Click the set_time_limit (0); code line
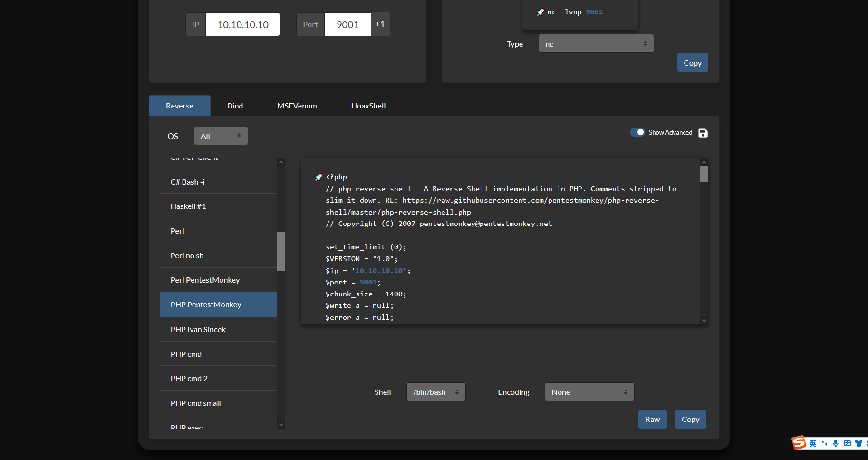The width and height of the screenshot is (868, 460). pyautogui.click(x=366, y=247)
